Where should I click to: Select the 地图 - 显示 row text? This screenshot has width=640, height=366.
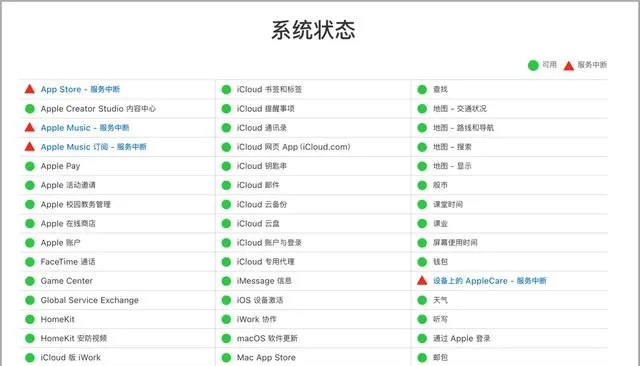(452, 166)
